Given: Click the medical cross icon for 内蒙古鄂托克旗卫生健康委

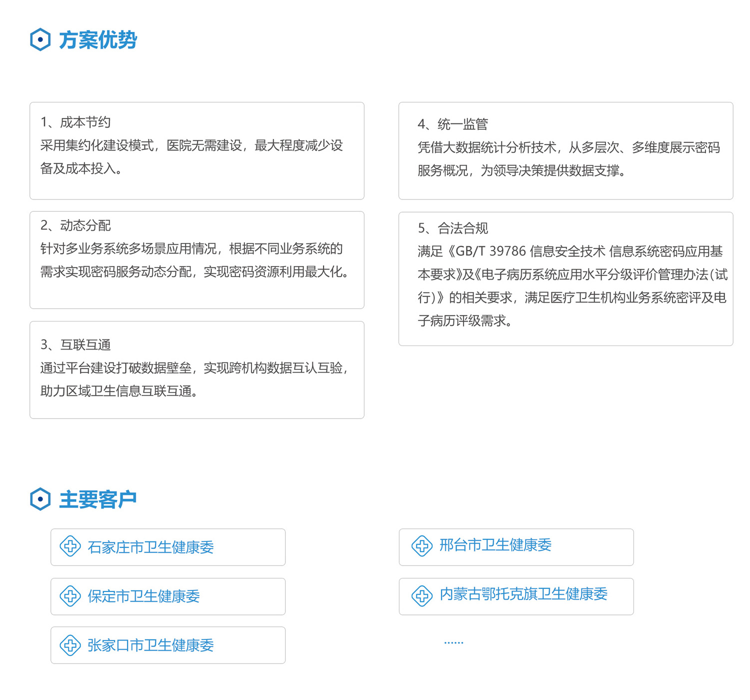Looking at the screenshot, I should point(422,595).
